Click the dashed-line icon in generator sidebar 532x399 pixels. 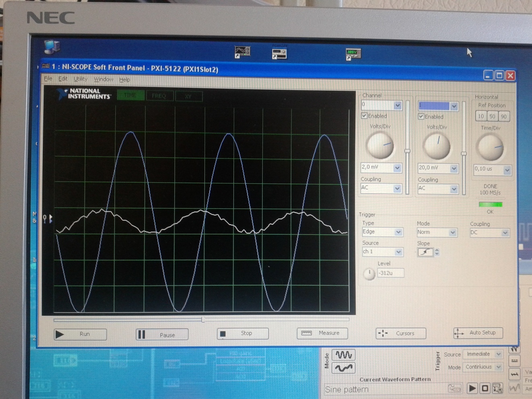click(514, 361)
